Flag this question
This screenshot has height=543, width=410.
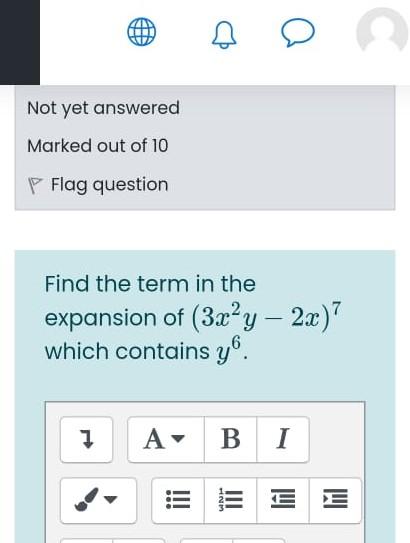[110, 184]
